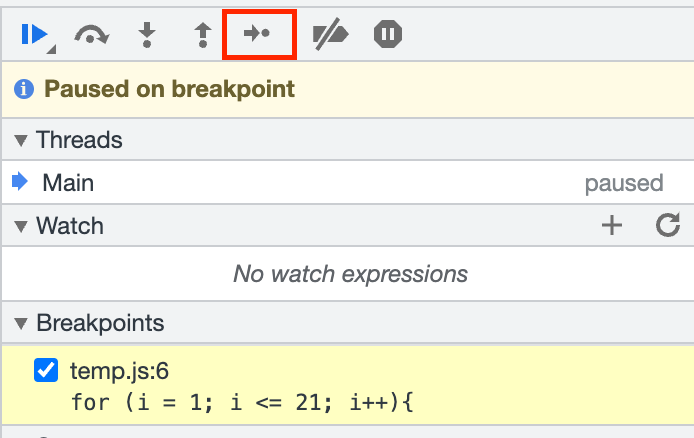Screen dimensions: 694x438
Task: Collapse the Breakpoints section
Action: pyautogui.click(x=21, y=323)
